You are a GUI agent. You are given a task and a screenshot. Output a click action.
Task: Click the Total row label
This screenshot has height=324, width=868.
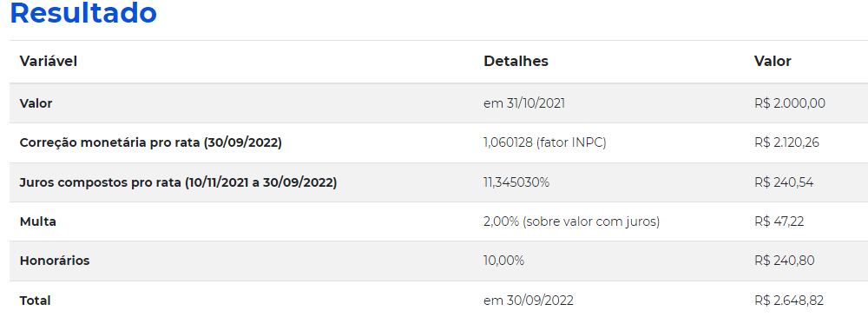pyautogui.click(x=35, y=301)
